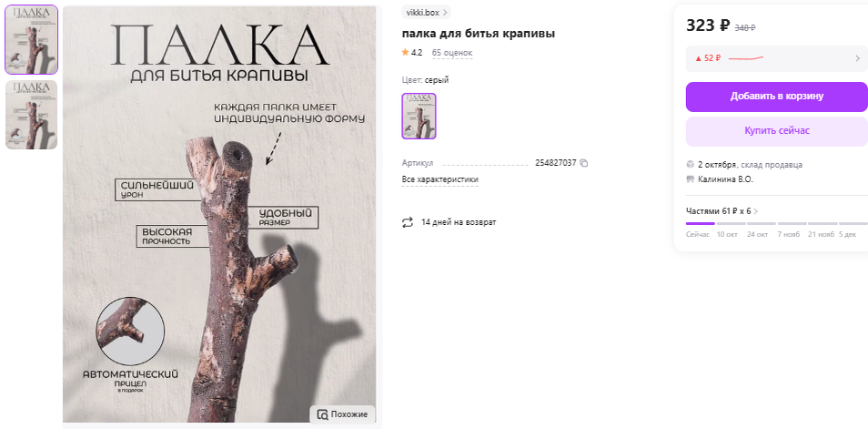Expand the price history chevron
Image resolution: width=868 pixels, height=429 pixels.
[857, 58]
